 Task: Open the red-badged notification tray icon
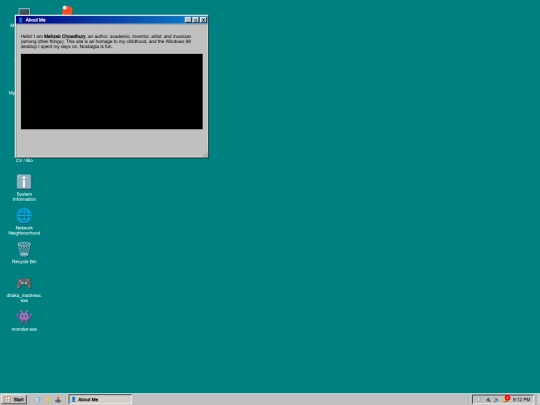pyautogui.click(x=506, y=399)
